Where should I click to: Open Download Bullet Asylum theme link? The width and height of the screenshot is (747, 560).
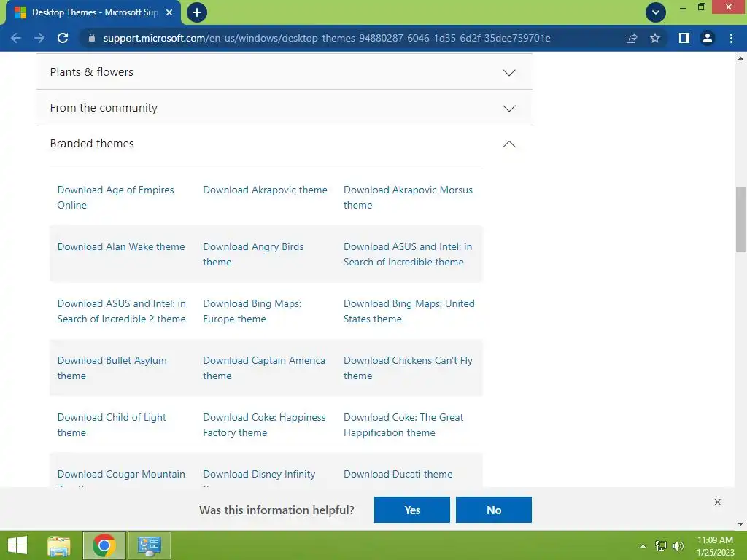(x=112, y=368)
